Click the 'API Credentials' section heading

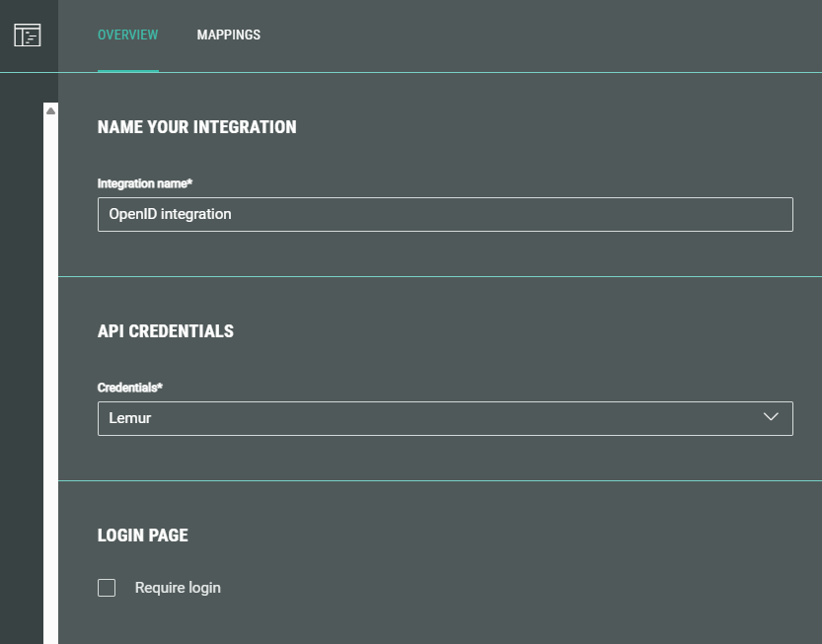coord(165,331)
